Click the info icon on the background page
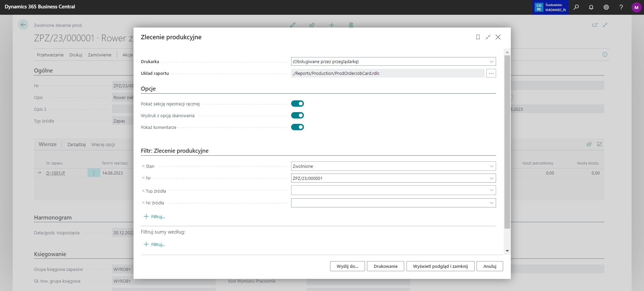Screen dimensions: 644x291 click(605, 54)
